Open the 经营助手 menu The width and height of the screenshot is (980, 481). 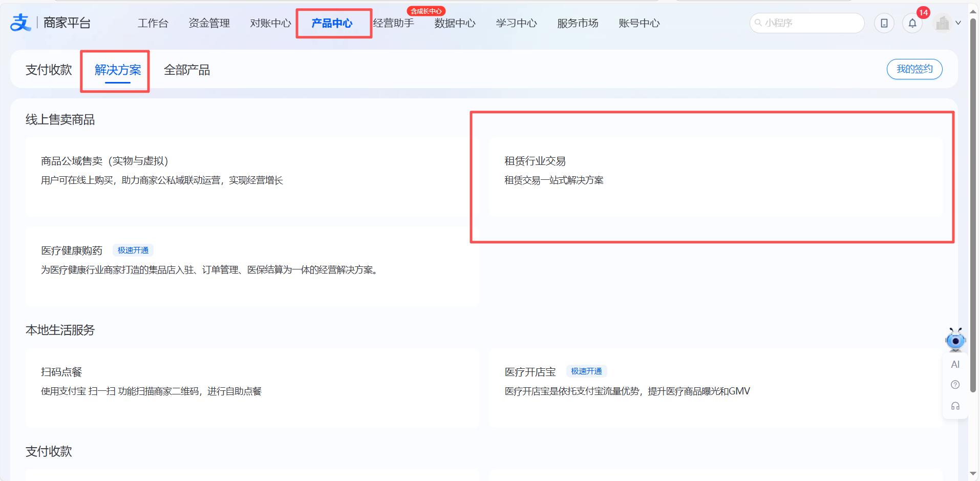393,23
